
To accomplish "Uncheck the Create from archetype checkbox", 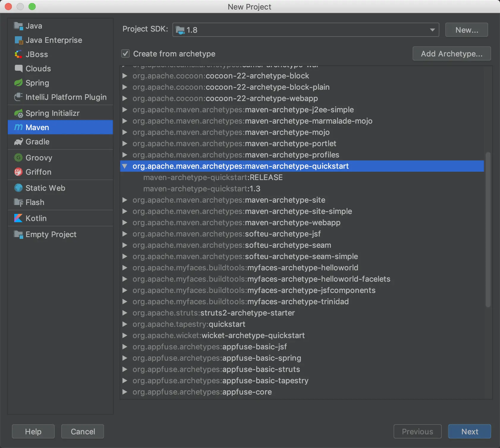I will click(x=125, y=54).
